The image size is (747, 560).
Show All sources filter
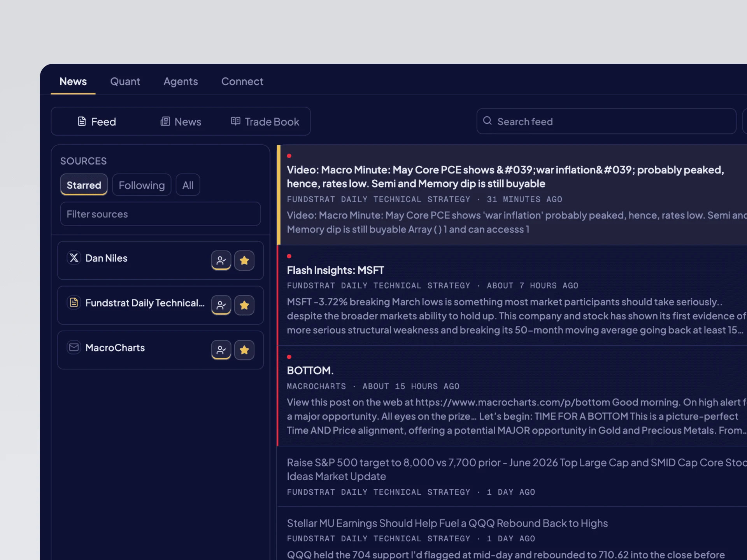(x=188, y=185)
